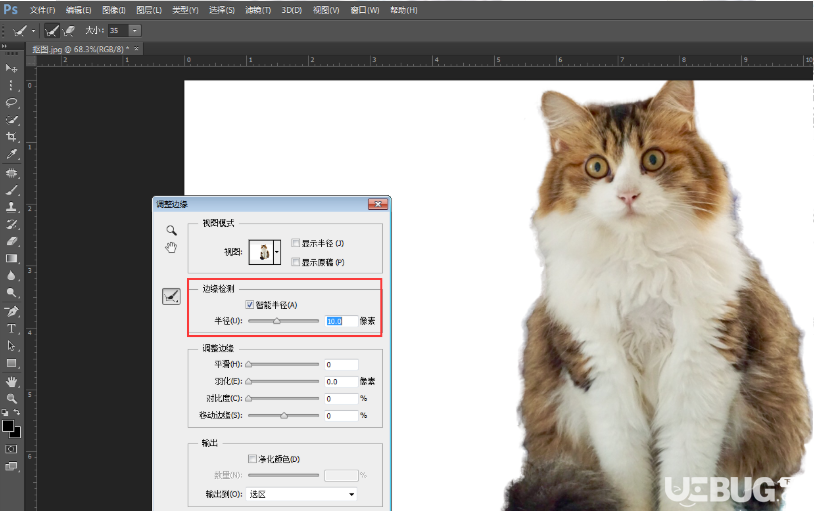The height and width of the screenshot is (511, 814).
Task: Select the Hand tool in toolbox
Action: [x=11, y=382]
